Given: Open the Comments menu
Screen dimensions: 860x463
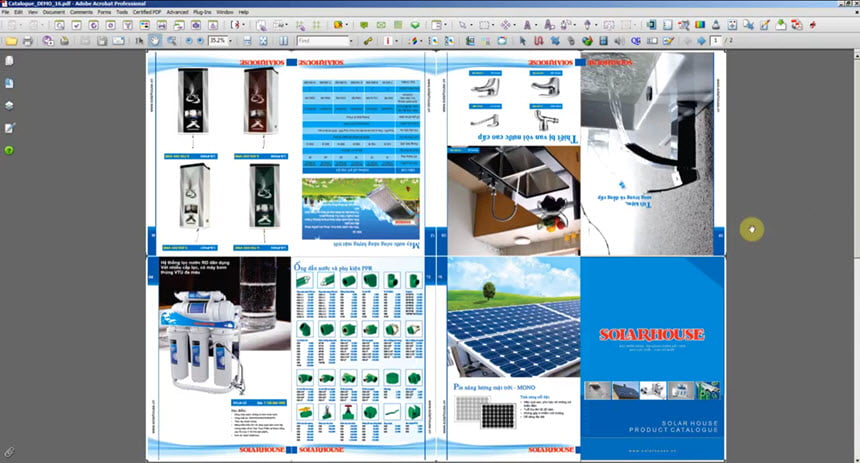Looking at the screenshot, I should pyautogui.click(x=81, y=12).
